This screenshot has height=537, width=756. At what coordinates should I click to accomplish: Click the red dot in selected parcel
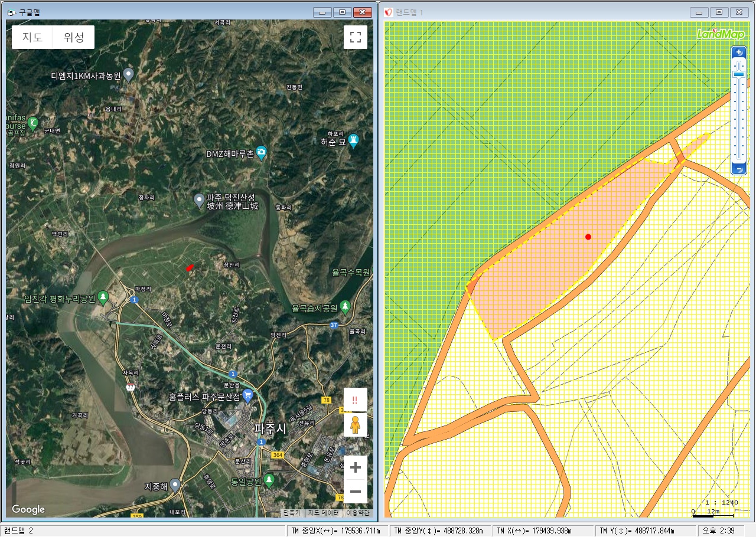[588, 237]
